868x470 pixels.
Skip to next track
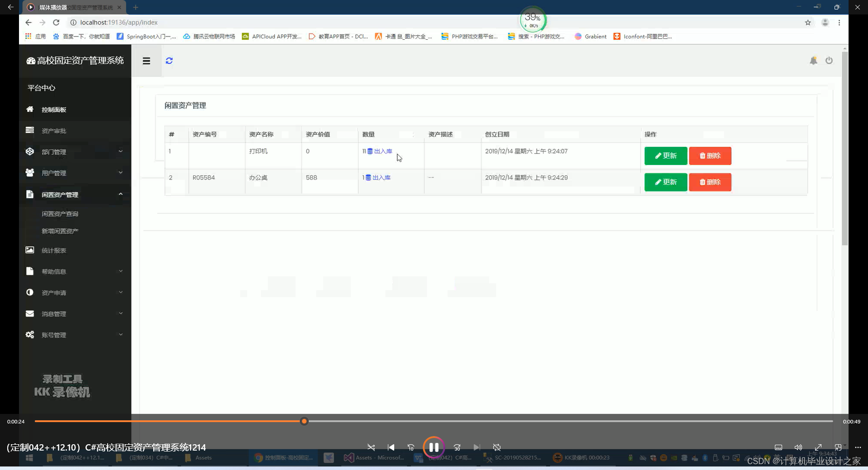(477, 447)
